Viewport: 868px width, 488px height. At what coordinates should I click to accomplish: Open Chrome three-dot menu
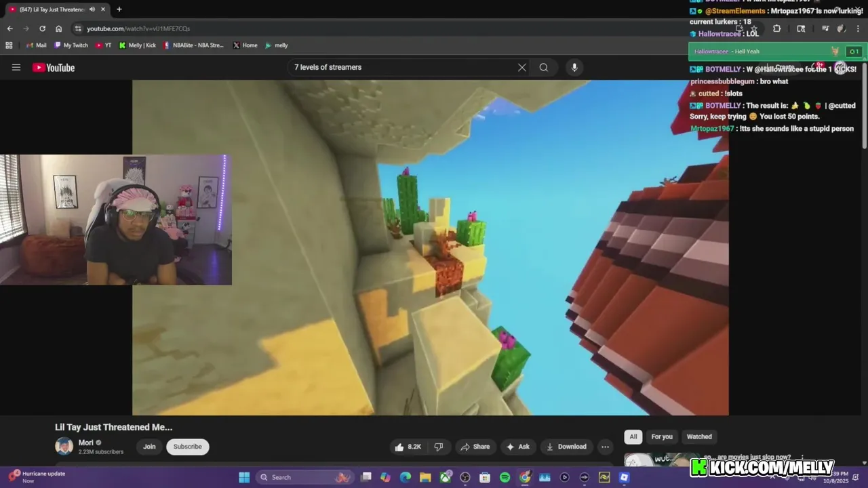coord(859,28)
